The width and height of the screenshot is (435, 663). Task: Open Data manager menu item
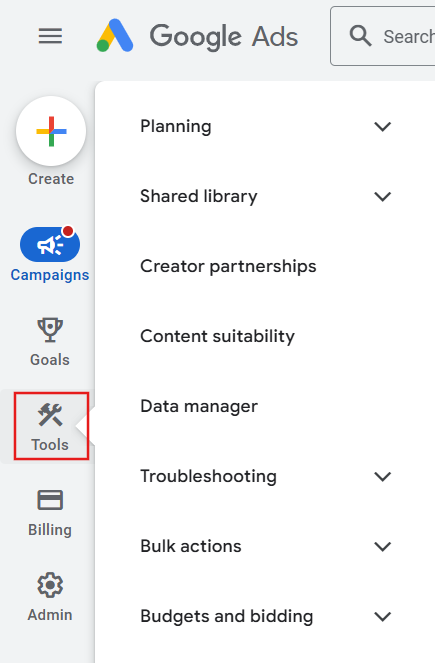point(199,407)
